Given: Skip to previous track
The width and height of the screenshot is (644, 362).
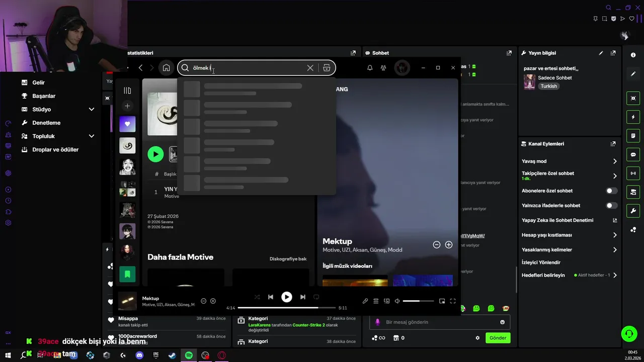Looking at the screenshot, I should pos(271,297).
